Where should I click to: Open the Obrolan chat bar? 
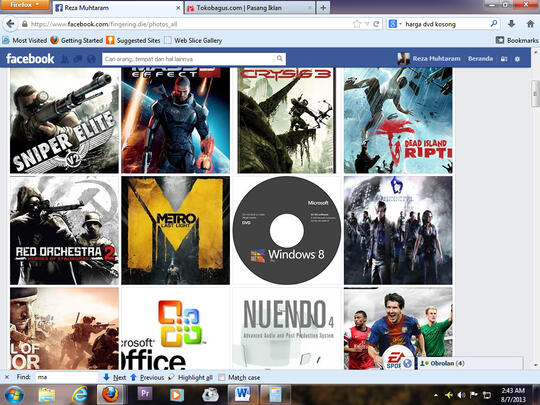pyautogui.click(x=470, y=363)
